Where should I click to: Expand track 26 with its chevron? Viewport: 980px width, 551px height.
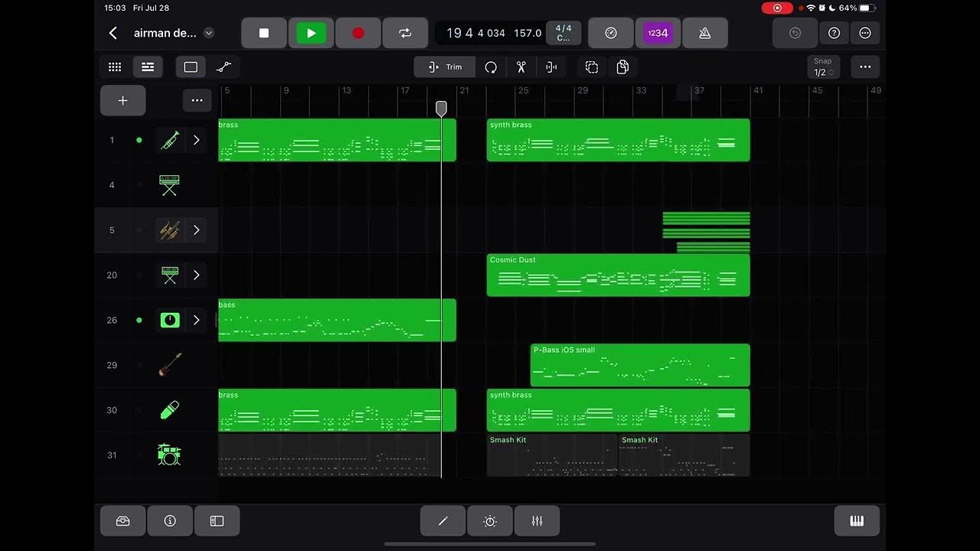(x=196, y=320)
